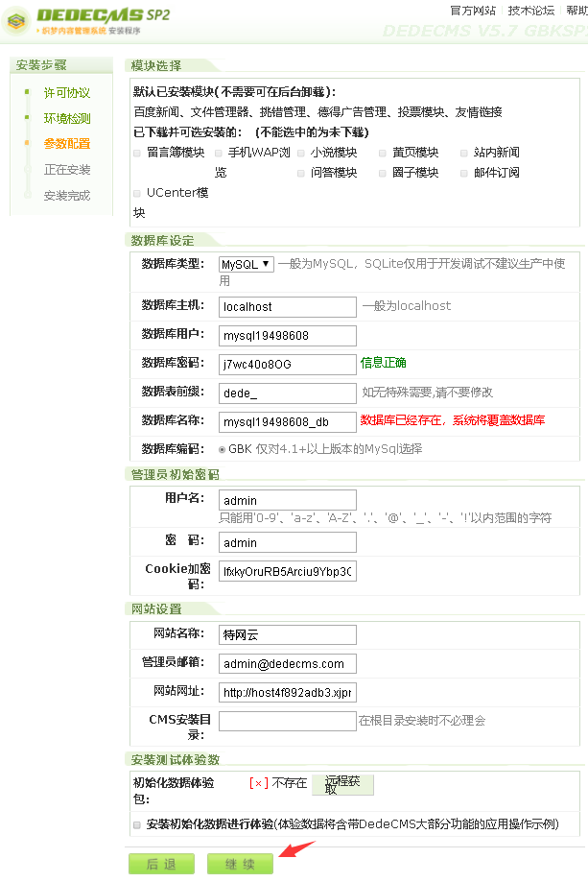Image resolution: width=588 pixels, height=882 pixels.
Task: Click the 一般为localhost hint text
Action: coord(407,306)
